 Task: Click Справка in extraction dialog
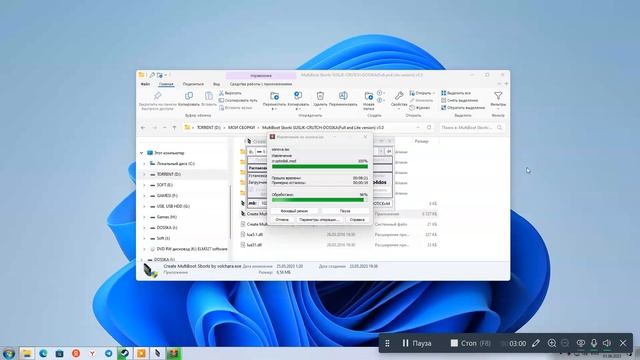coord(357,220)
